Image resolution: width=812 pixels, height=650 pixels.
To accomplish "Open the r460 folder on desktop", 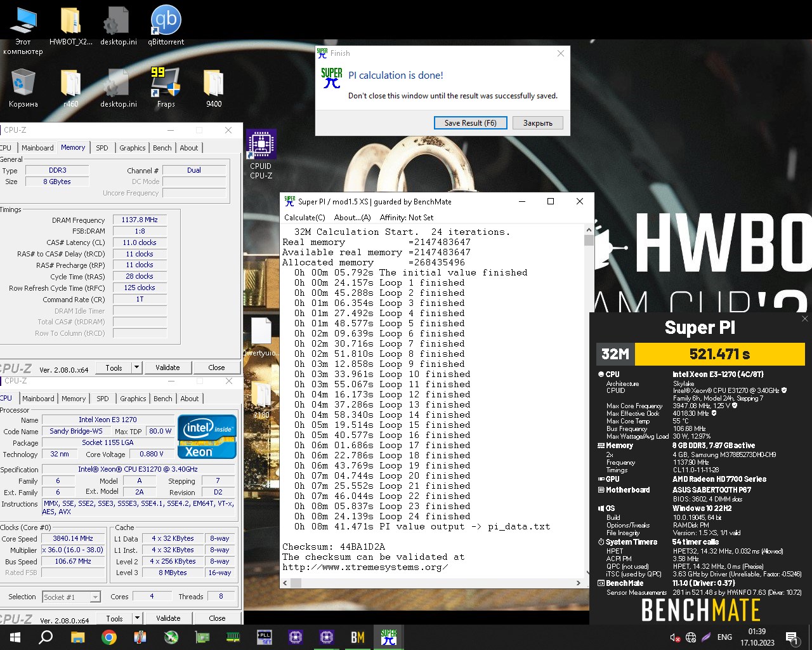I will tap(71, 88).
